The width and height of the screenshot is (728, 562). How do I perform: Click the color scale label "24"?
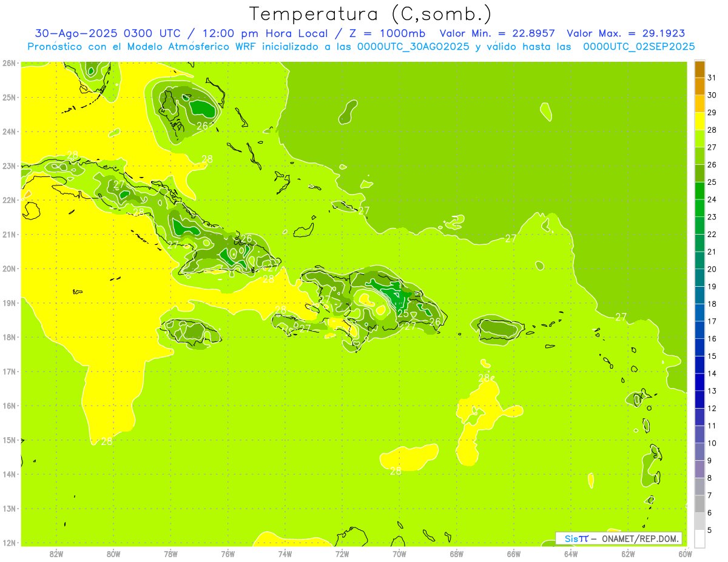[712, 199]
